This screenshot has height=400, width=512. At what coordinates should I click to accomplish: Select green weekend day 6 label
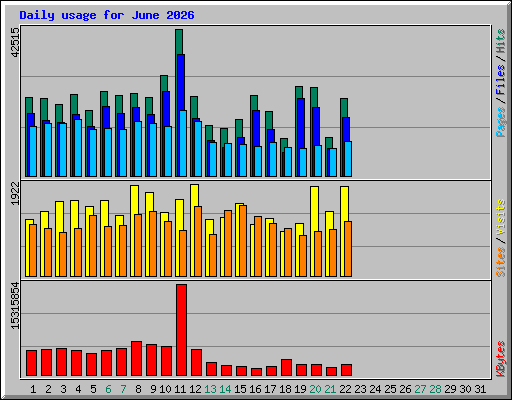(x=108, y=389)
